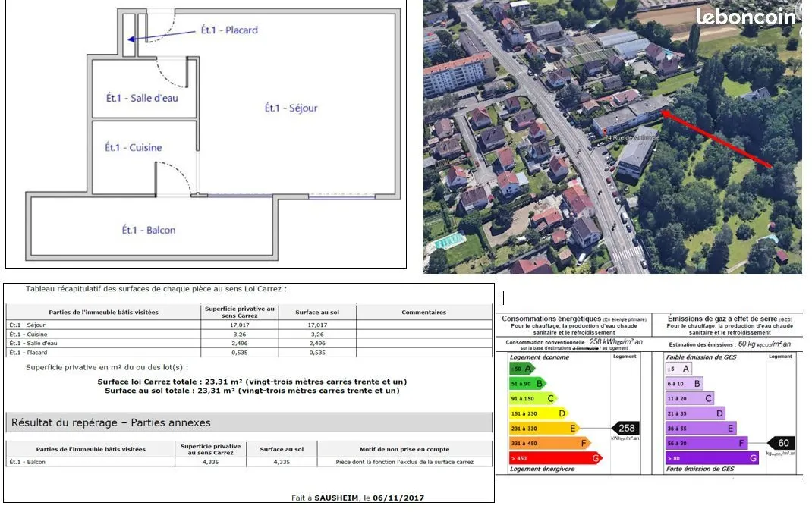Image resolution: width=812 pixels, height=512 pixels.
Task: Click the yellow "151 à 230 D" energy bar
Action: click(x=539, y=413)
